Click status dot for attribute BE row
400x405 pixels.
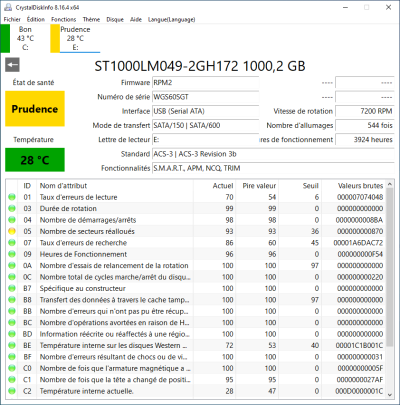point(12,345)
